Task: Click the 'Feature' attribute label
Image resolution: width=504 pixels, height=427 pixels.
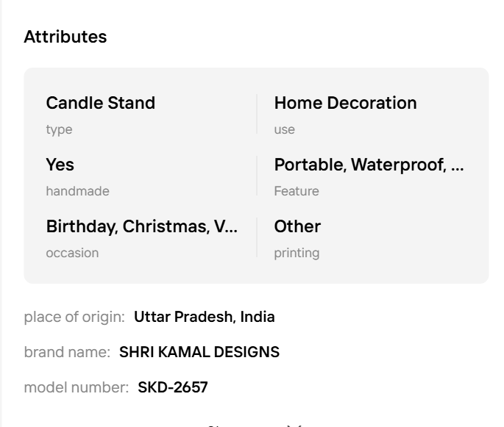Action: coord(297,191)
